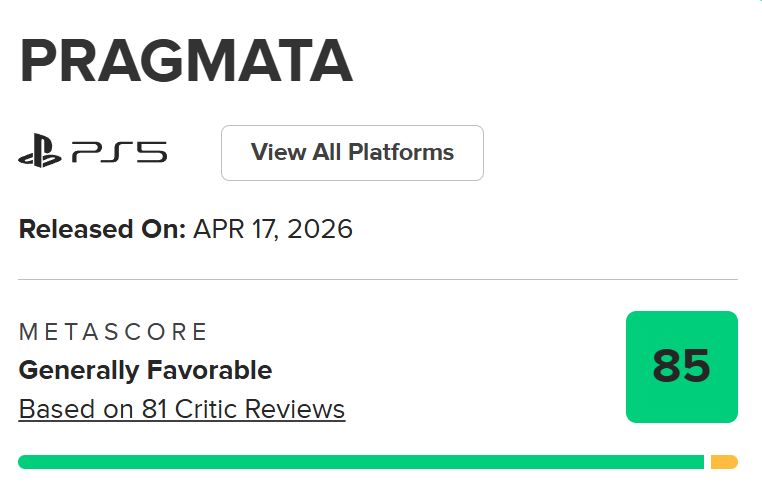This screenshot has height=487, width=762.
Task: Click the horizontal divider line below the release date
Action: (378, 279)
